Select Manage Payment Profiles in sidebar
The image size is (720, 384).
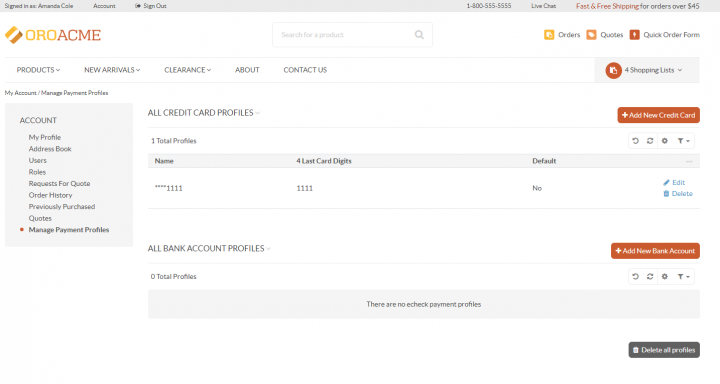tap(69, 230)
